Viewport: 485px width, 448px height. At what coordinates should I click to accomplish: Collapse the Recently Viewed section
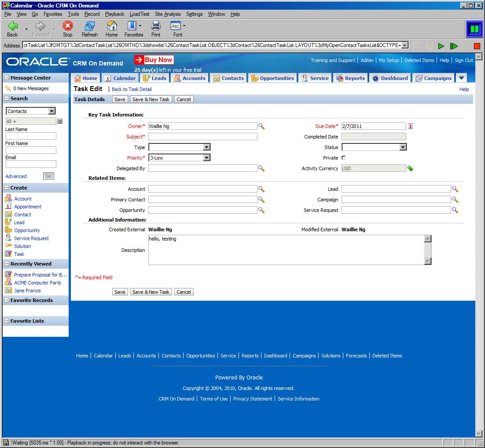click(x=7, y=264)
